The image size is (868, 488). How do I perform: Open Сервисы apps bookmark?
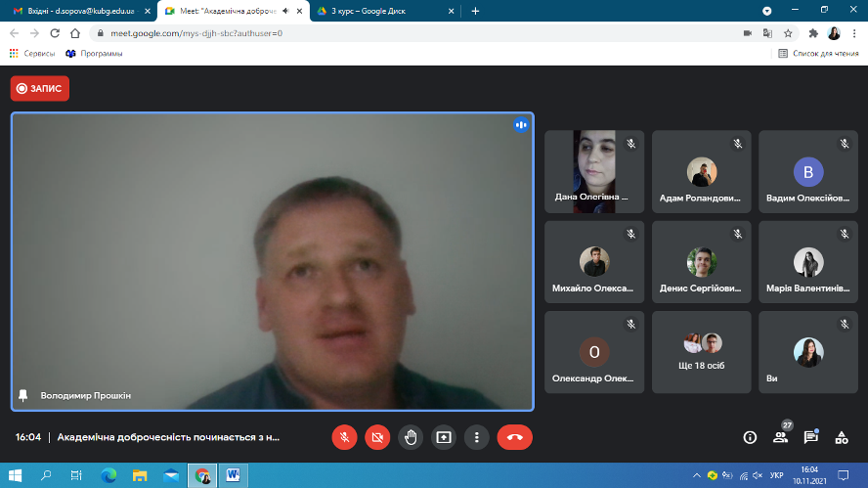point(32,54)
